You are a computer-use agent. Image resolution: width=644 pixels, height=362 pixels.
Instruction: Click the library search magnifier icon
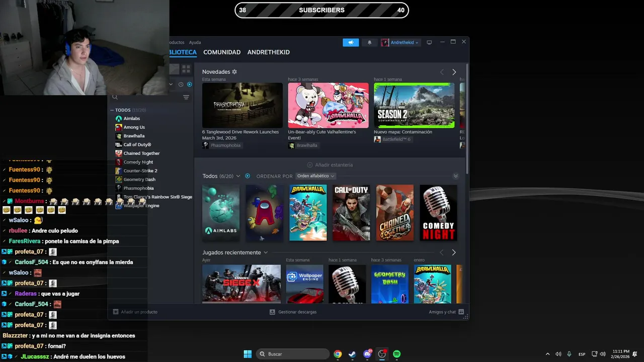pyautogui.click(x=115, y=97)
